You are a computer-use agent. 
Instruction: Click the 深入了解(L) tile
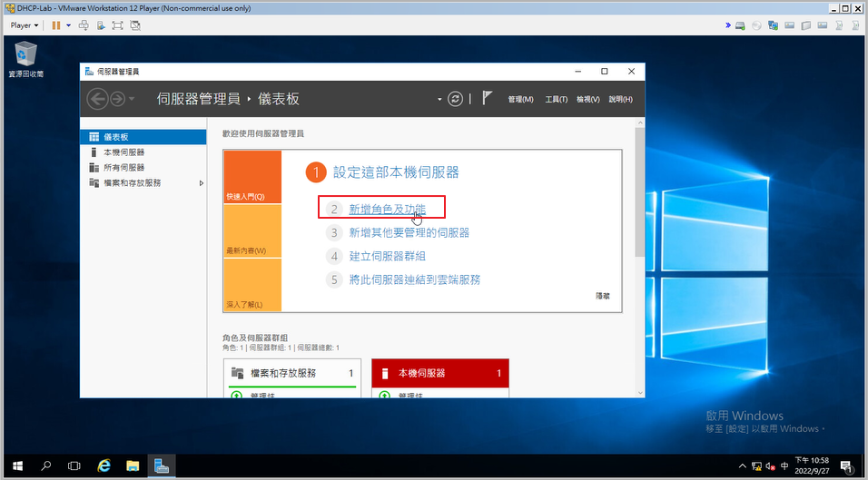pyautogui.click(x=252, y=285)
